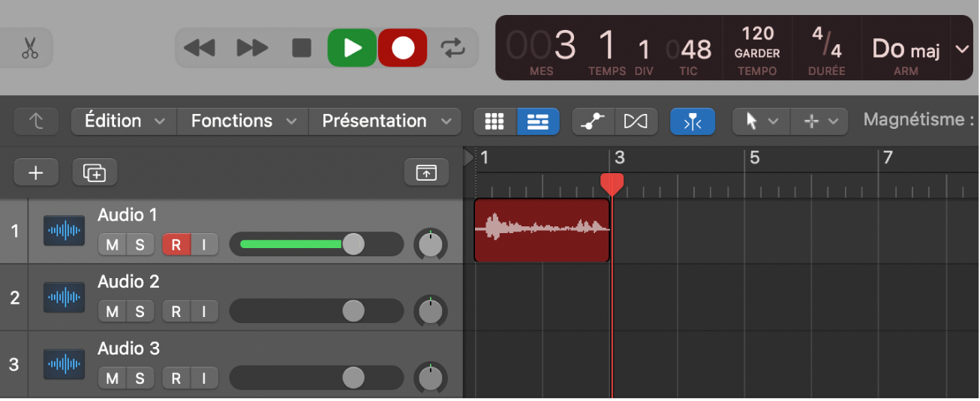
Task: Select the red audio region on Audio 1
Action: tap(543, 230)
